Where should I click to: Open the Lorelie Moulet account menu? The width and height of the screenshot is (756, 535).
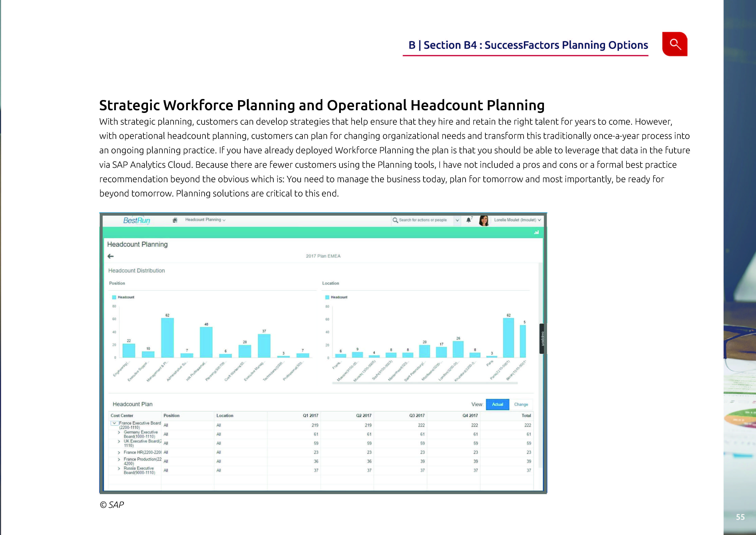point(517,220)
